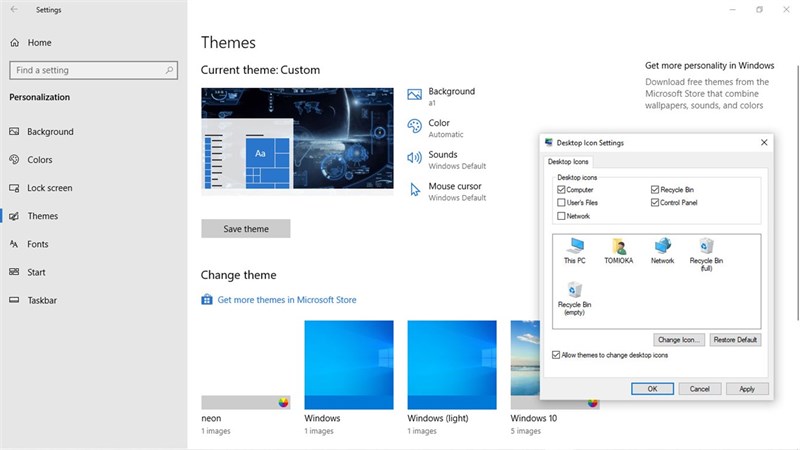800x450 pixels.
Task: Click the Color Automatic setting label
Action: [446, 128]
